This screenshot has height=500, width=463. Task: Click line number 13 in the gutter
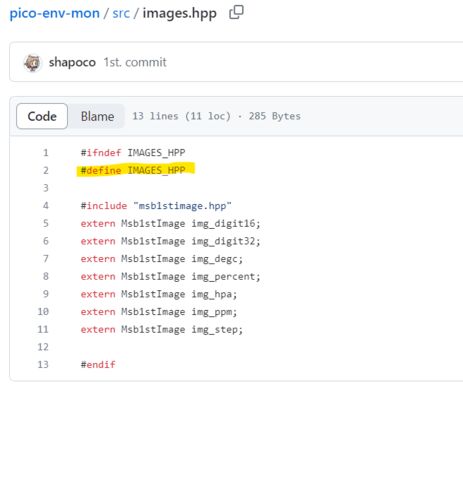43,364
